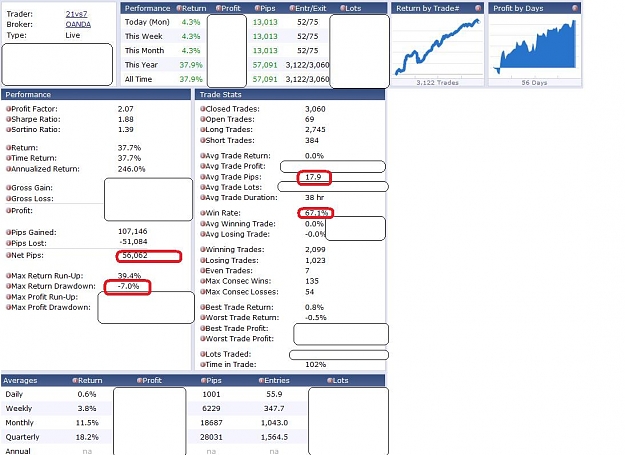This screenshot has width=625, height=455.
Task: Select the Sharpe Ratio value 1.88
Action: click(126, 119)
